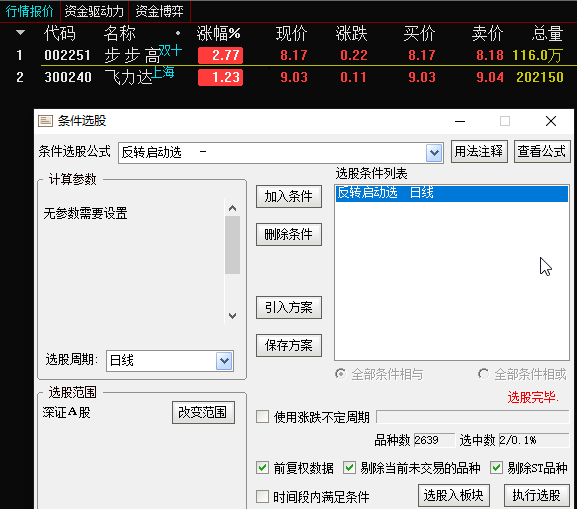The image size is (577, 509).
Task: Click the 116.0万 总量 cell
Action: (537, 55)
